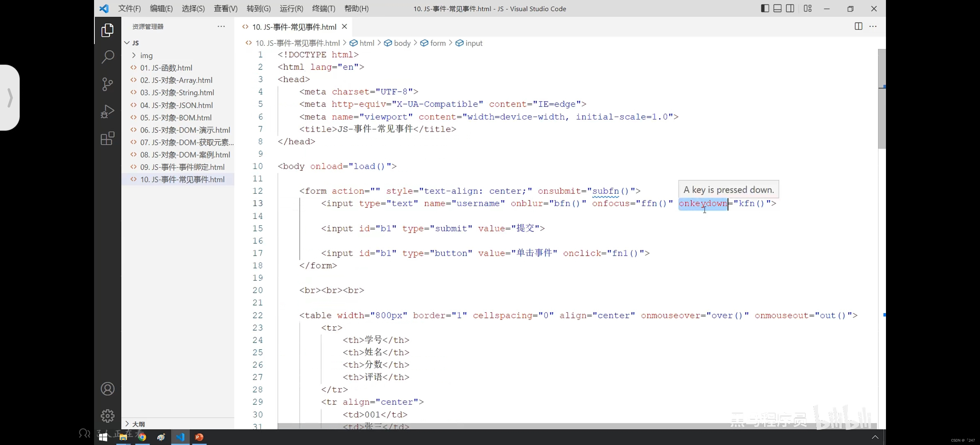Select 10. JS-事件-常见事件.html in explorer
This screenshot has height=445, width=980.
[178, 179]
